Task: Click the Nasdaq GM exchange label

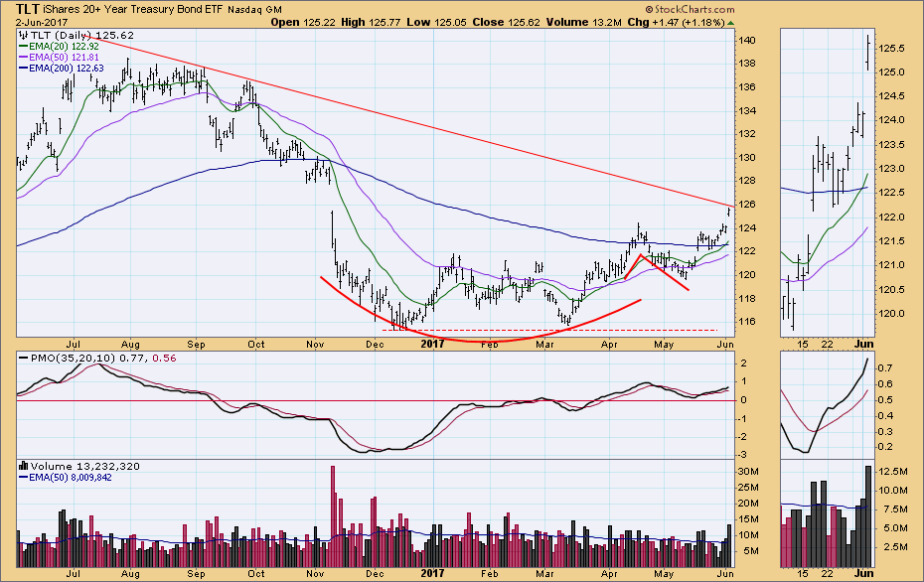Action: pos(254,9)
